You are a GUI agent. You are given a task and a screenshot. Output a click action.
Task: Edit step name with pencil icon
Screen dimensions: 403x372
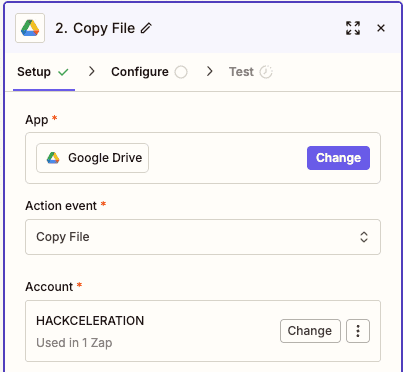[146, 28]
